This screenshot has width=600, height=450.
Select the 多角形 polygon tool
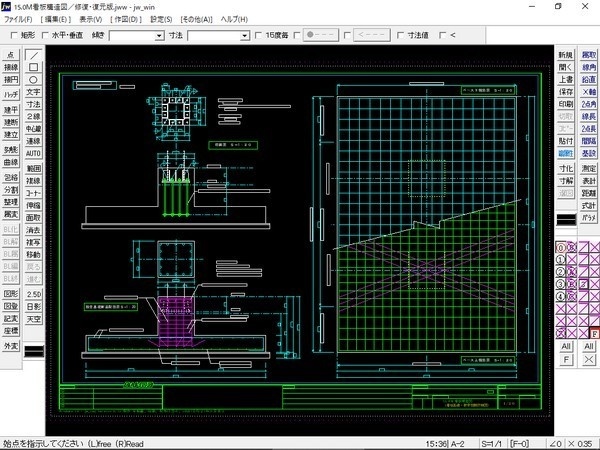11,150
